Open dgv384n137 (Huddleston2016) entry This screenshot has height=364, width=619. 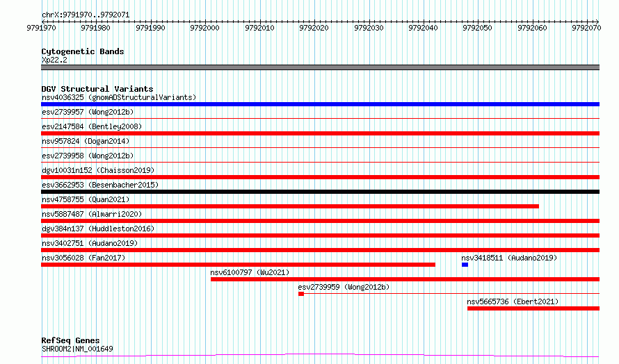click(98, 229)
